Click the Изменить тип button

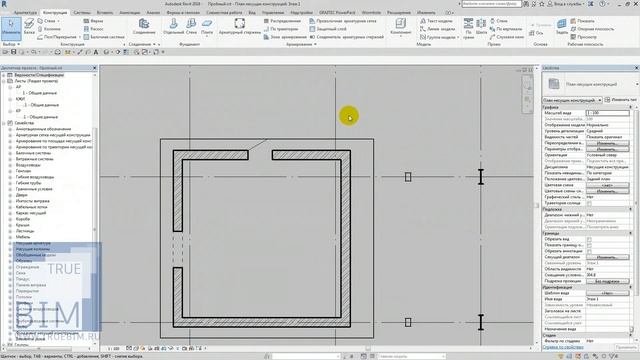pos(621,100)
